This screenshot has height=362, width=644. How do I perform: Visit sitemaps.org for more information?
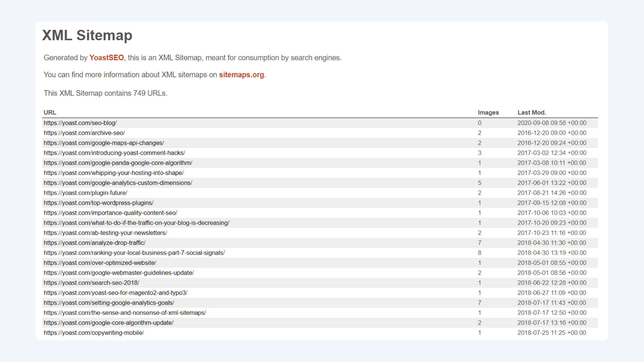tap(241, 75)
